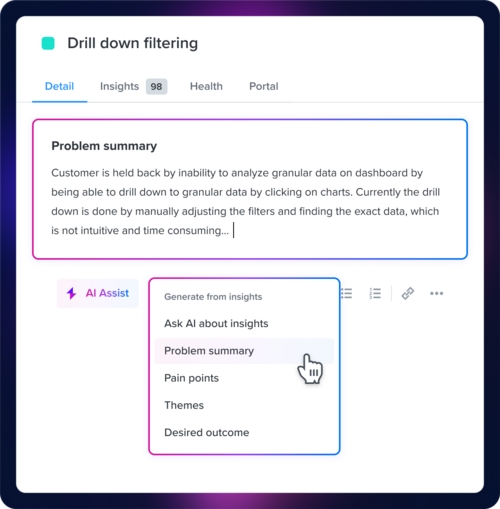Open the Insights tab
The image size is (500, 509).
[x=119, y=86]
